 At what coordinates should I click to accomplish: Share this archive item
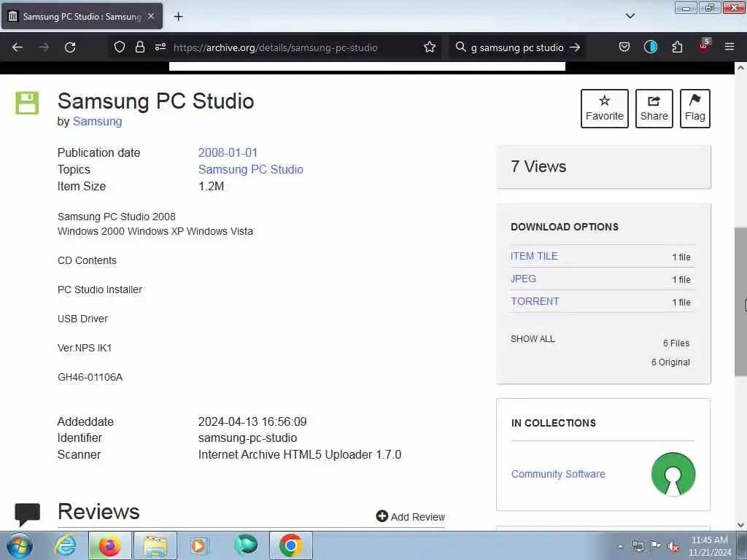pos(654,109)
